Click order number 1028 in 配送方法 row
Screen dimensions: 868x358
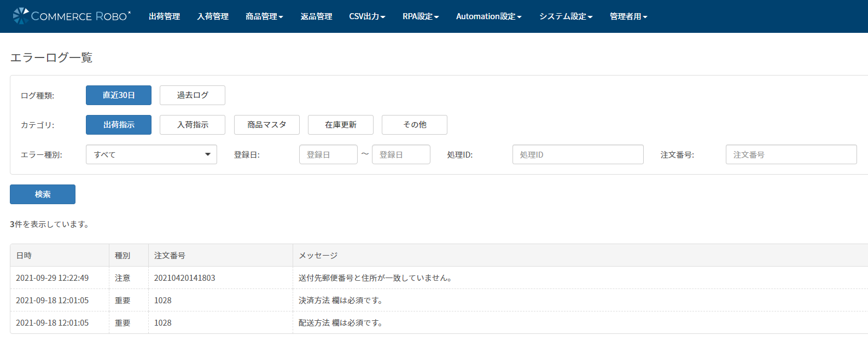point(163,323)
